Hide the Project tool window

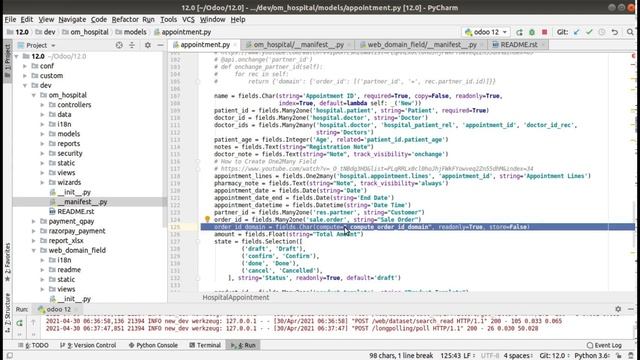click(x=160, y=45)
